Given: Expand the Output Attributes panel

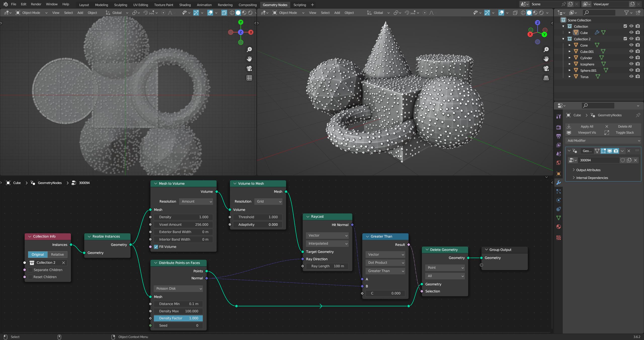Looking at the screenshot, I should tap(588, 170).
